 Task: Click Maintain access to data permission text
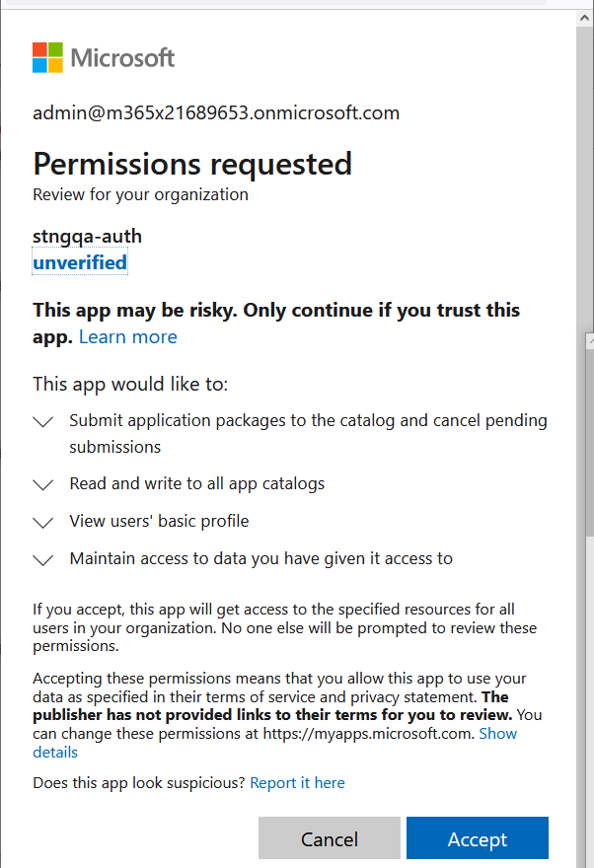260,558
